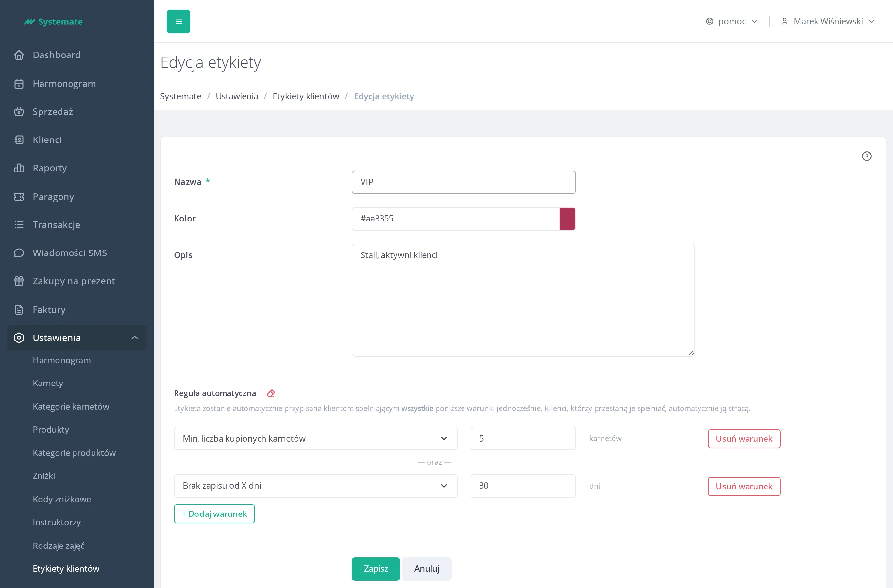Click the Systemate logo
893x588 pixels.
tap(53, 22)
